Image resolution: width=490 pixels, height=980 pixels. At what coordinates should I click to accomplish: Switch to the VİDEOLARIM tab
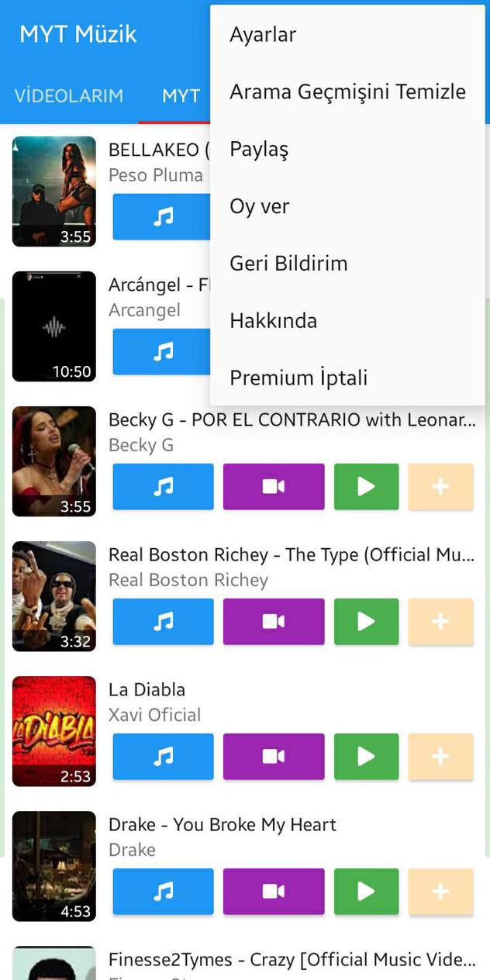coord(68,95)
